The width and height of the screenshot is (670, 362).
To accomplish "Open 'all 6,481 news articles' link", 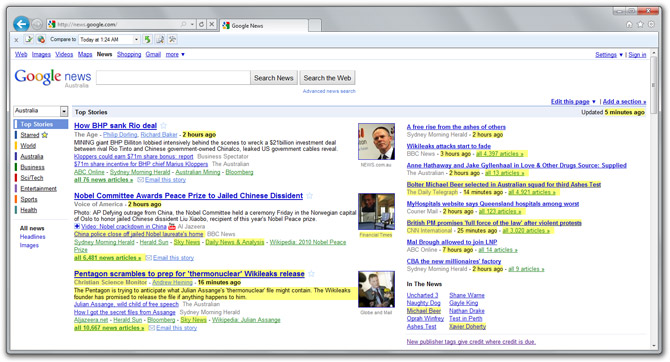I will [x=107, y=258].
